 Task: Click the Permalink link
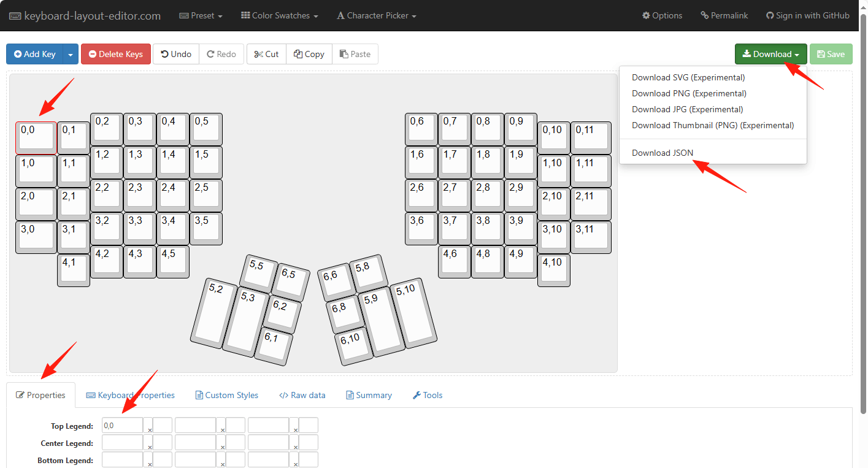point(724,15)
